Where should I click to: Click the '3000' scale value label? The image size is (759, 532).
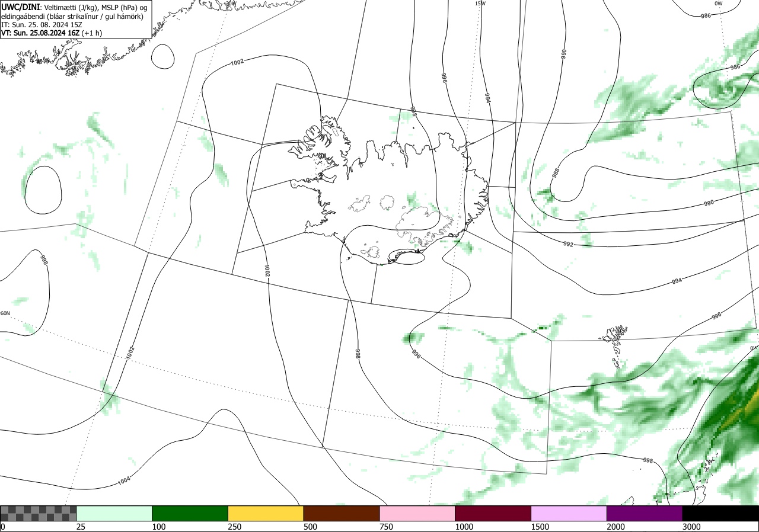(x=692, y=527)
